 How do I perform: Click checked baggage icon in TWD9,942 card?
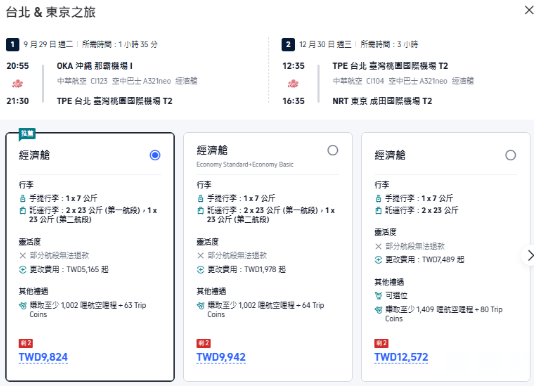(200, 211)
